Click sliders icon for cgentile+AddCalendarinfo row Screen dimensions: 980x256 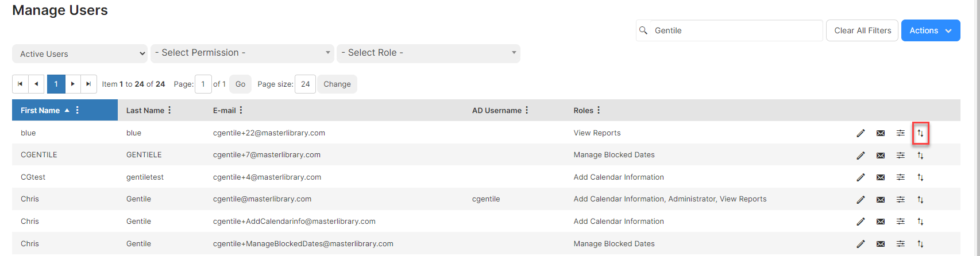click(x=901, y=222)
